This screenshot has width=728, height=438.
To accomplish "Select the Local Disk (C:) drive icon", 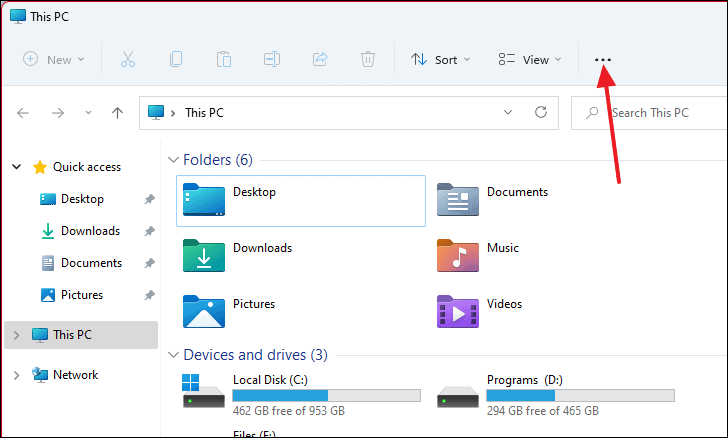I will pyautogui.click(x=204, y=391).
